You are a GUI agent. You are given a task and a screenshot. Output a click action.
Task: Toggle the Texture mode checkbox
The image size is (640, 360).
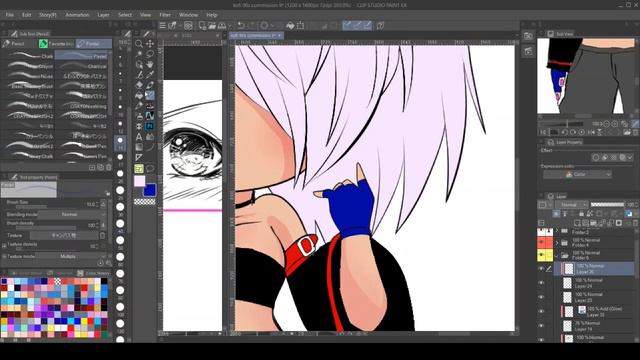(4, 257)
